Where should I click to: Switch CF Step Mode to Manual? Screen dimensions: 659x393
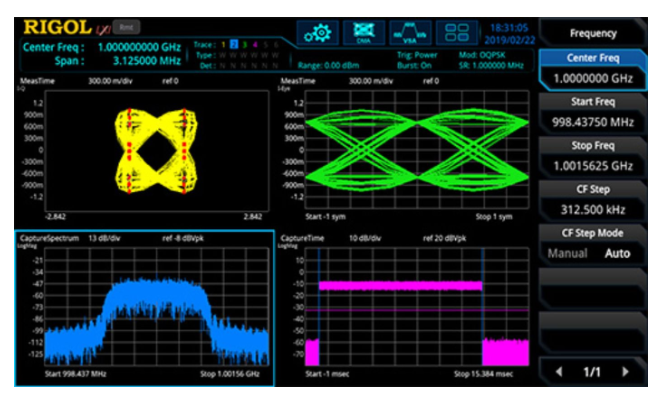[567, 253]
